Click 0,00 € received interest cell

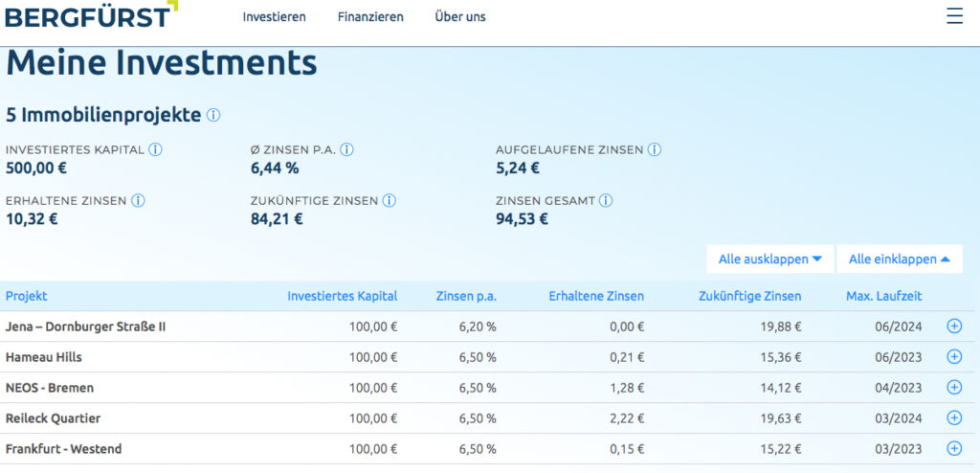627,327
